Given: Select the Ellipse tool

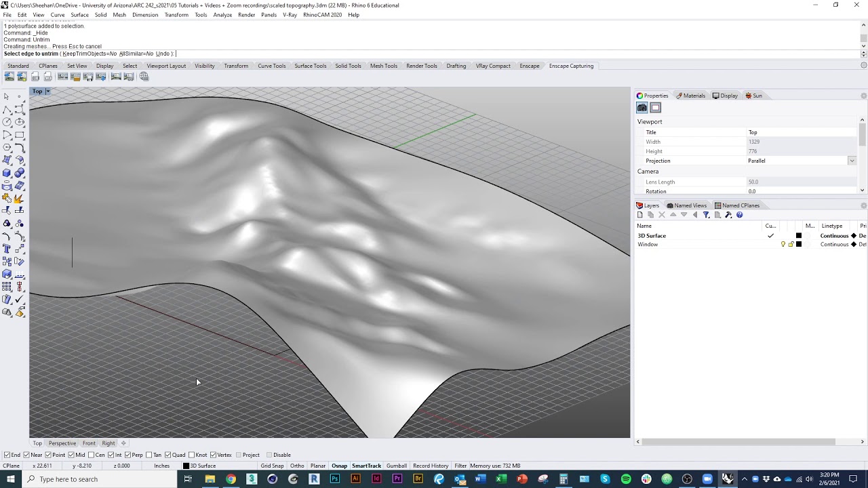Looking at the screenshot, I should point(20,121).
